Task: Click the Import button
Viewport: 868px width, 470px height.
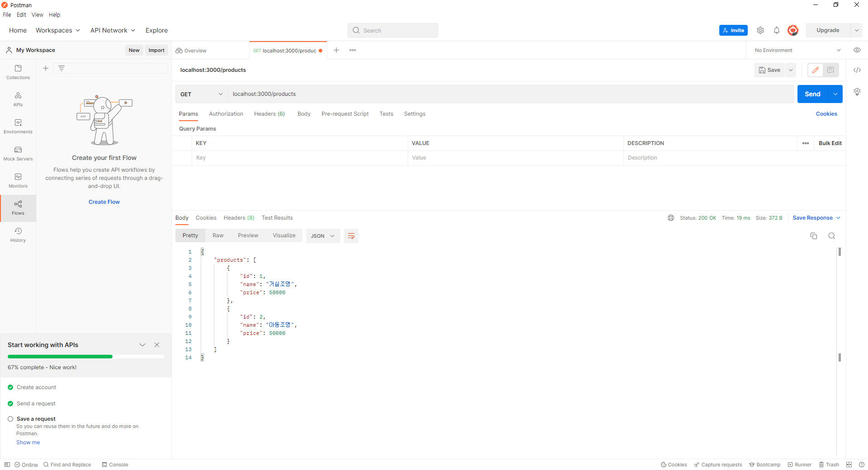Action: 156,50
